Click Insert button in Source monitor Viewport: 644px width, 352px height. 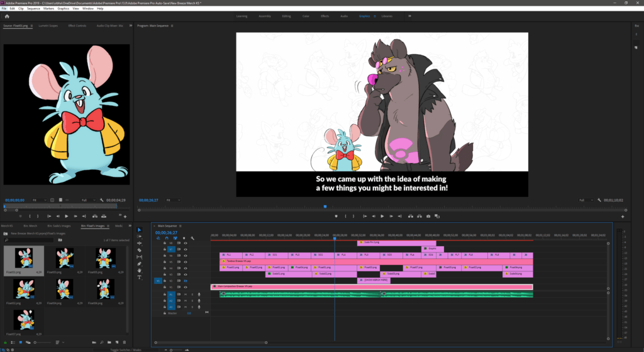pyautogui.click(x=95, y=216)
